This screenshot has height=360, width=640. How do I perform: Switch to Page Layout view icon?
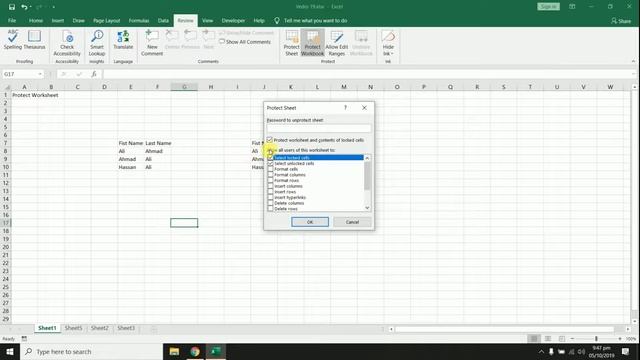pyautogui.click(x=548, y=339)
